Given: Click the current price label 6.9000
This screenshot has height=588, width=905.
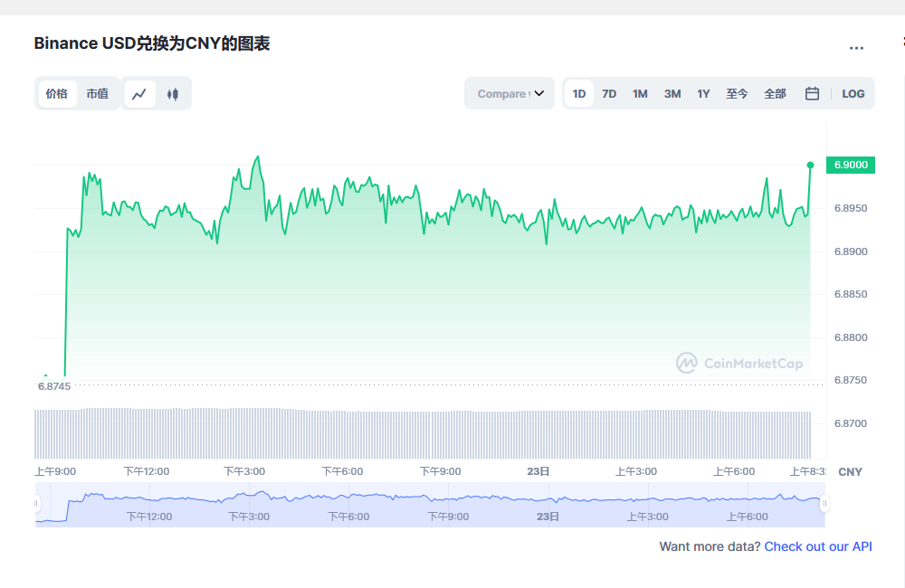Looking at the screenshot, I should 851,165.
